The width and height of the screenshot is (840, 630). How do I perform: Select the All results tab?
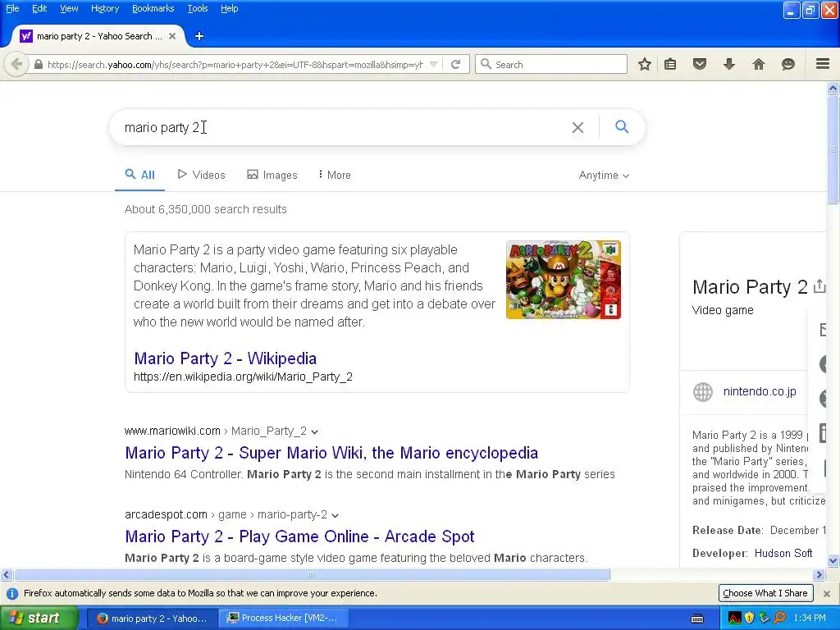[139, 176]
